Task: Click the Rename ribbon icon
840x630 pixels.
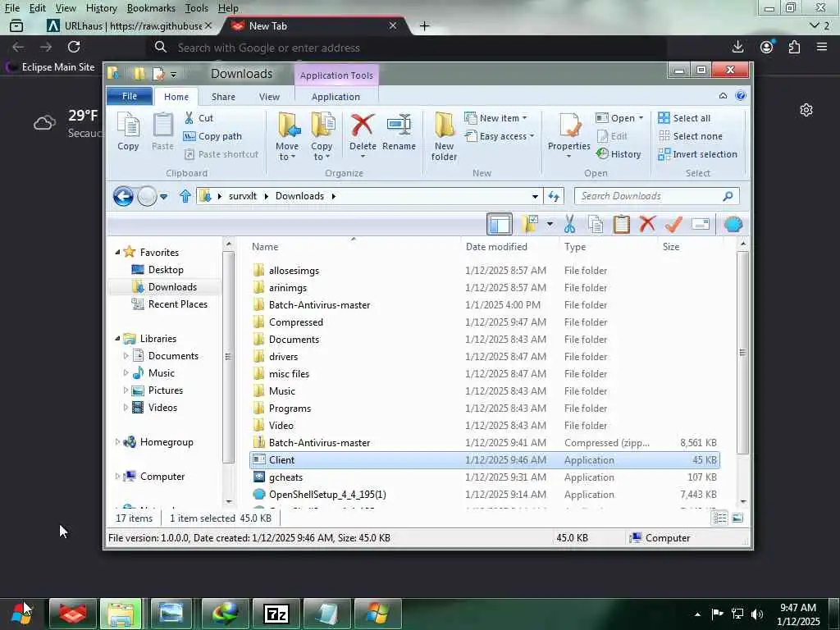Action: pos(399,132)
